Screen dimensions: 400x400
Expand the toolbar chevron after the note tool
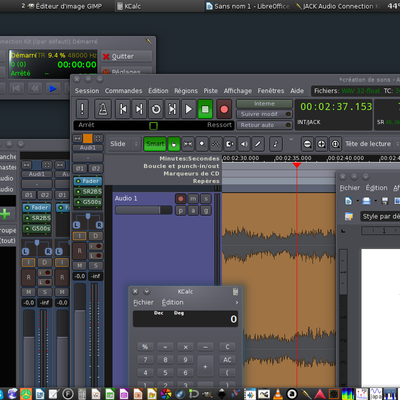291,139
